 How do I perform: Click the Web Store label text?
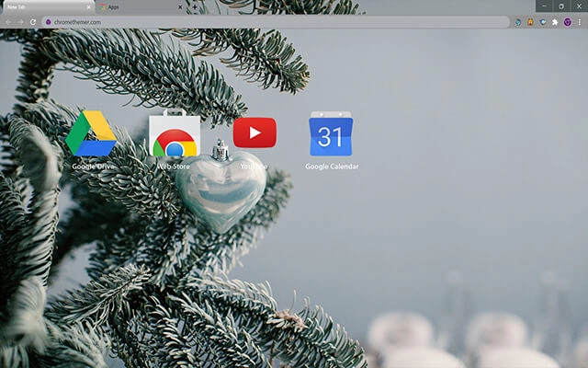(174, 167)
